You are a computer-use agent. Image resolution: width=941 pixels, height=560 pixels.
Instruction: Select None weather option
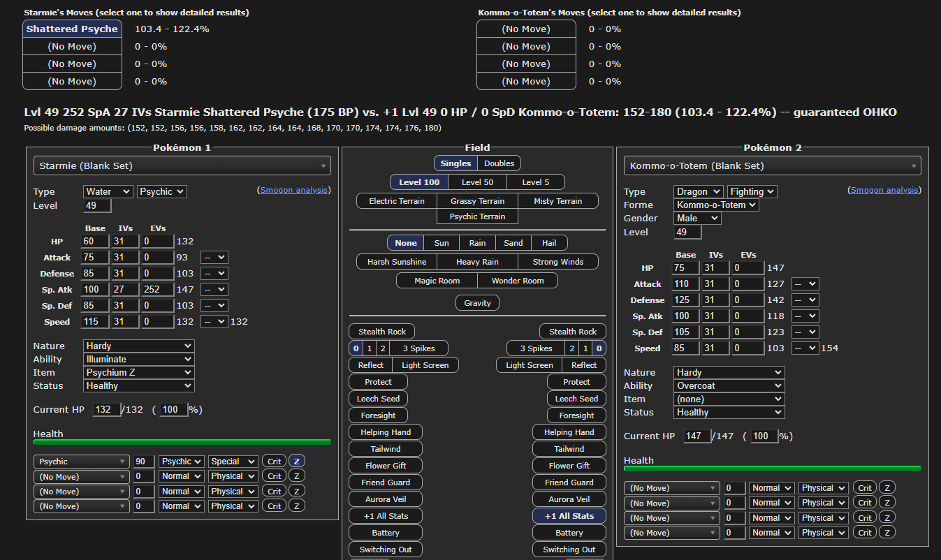405,243
